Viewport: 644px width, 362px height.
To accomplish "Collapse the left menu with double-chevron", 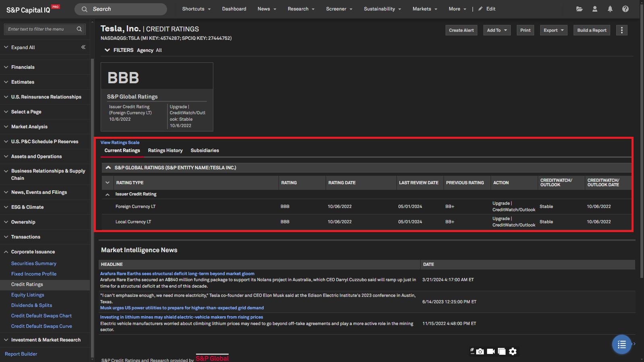I will pos(83,47).
